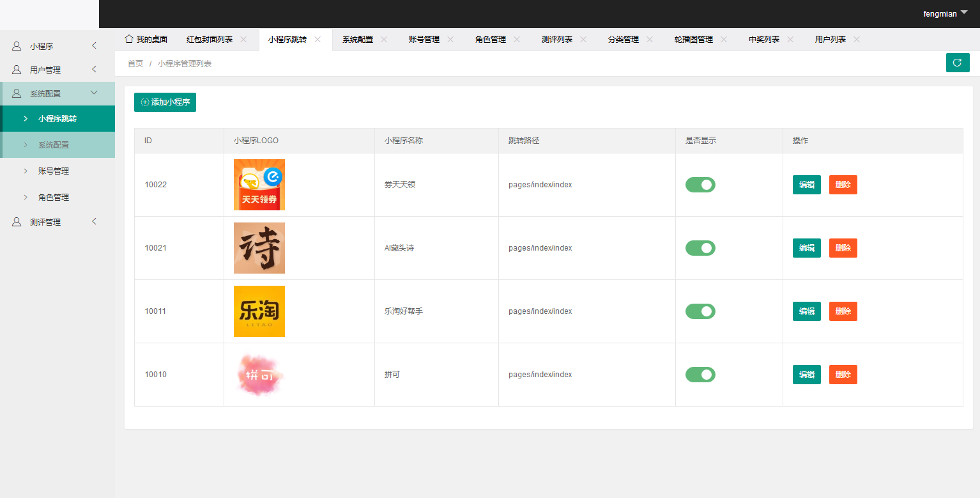Click the refresh icon in top right
Screen dimensions: 980x498
pyautogui.click(x=957, y=63)
